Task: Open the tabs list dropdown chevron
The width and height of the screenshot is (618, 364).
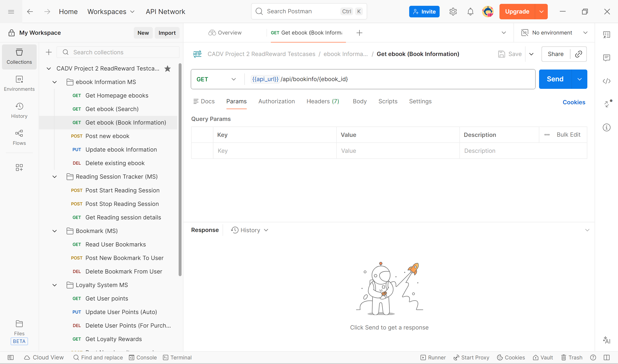Action: pos(504,33)
